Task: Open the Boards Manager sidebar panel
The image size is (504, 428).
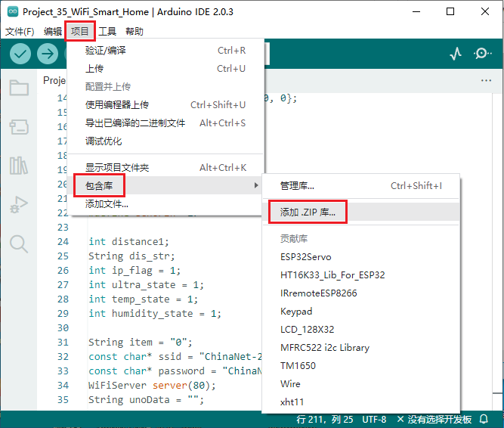Action: point(19,126)
